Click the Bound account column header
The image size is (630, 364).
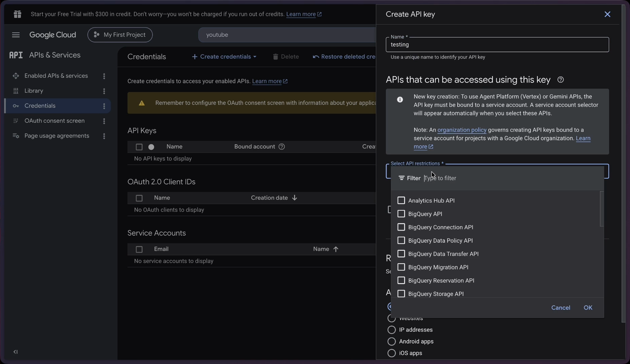click(255, 146)
